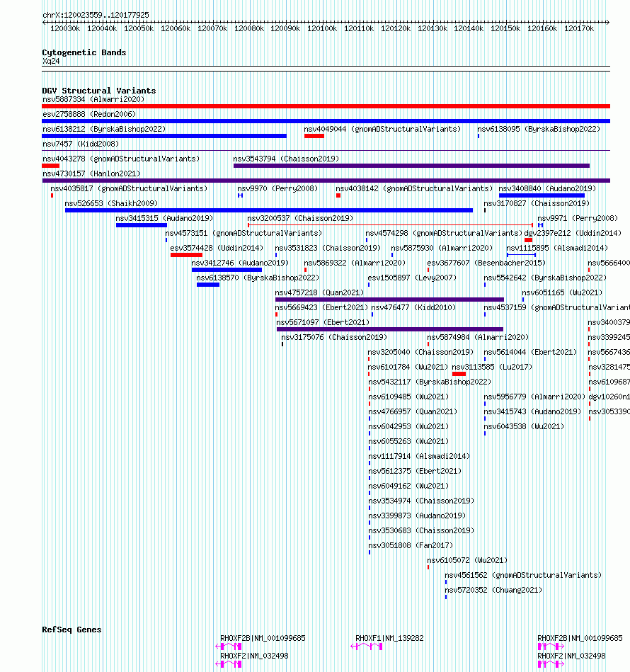630x672 pixels.
Task: Click nsv3415743 (Audano2019) variant label
Action: click(x=532, y=412)
